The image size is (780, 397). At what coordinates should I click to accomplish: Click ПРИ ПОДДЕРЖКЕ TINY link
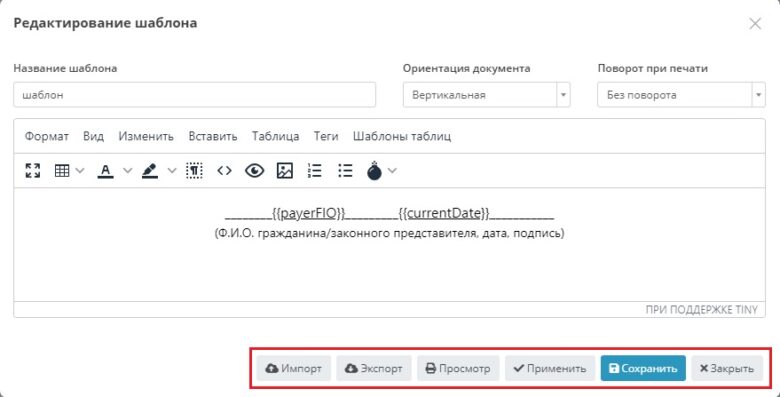(x=701, y=310)
